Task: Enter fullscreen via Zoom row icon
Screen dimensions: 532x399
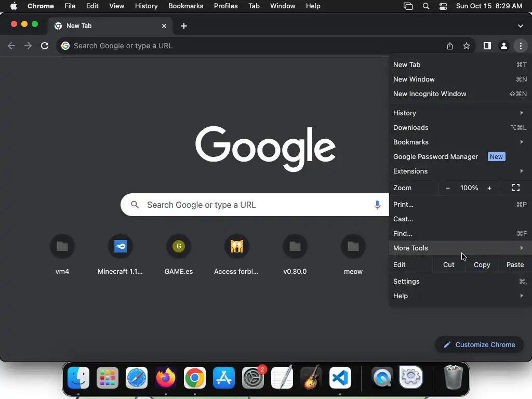Action: pyautogui.click(x=516, y=188)
